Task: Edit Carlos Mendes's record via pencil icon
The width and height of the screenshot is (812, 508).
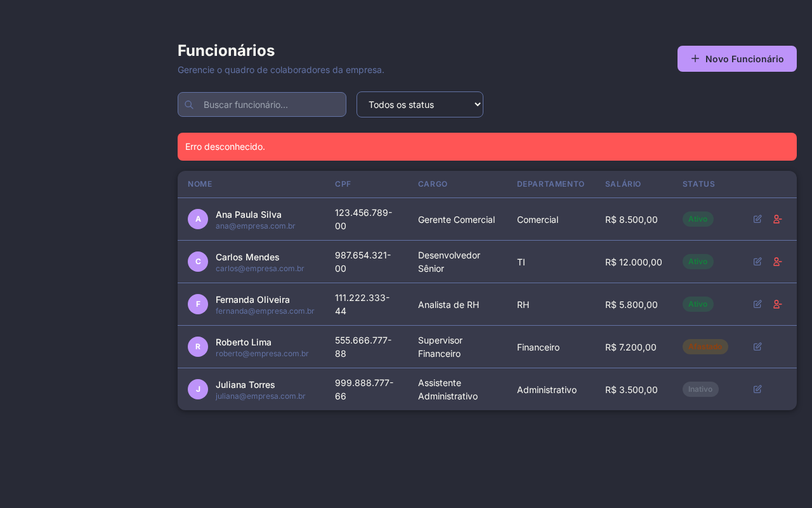Action: (x=757, y=261)
